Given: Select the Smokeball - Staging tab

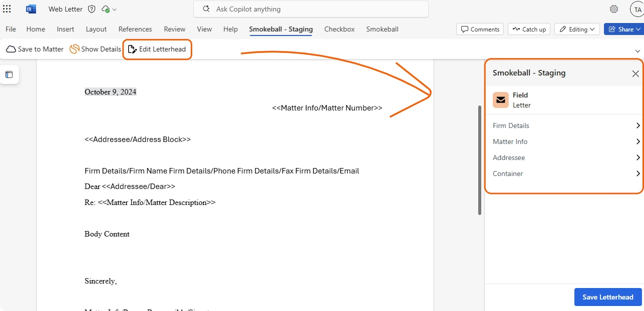Looking at the screenshot, I should tap(281, 29).
